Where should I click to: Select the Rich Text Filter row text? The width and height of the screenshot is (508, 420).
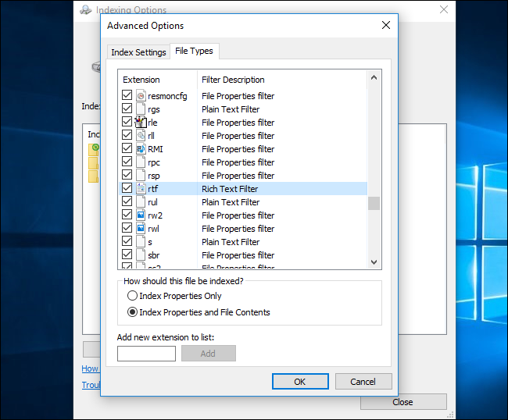coord(230,189)
